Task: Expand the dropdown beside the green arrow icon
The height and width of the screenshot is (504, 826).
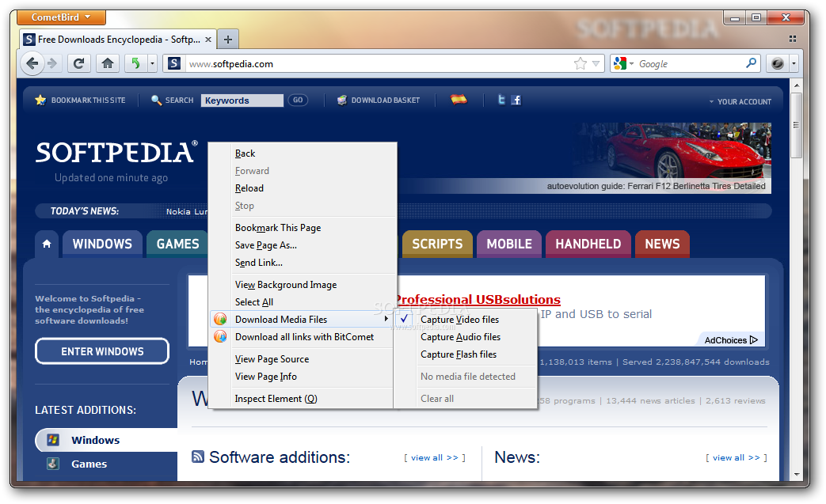Action: tap(152, 63)
